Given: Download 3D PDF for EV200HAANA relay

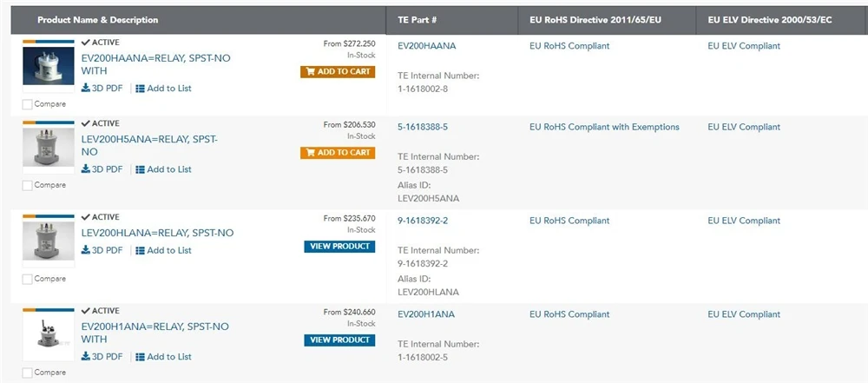Looking at the screenshot, I should coord(102,89).
